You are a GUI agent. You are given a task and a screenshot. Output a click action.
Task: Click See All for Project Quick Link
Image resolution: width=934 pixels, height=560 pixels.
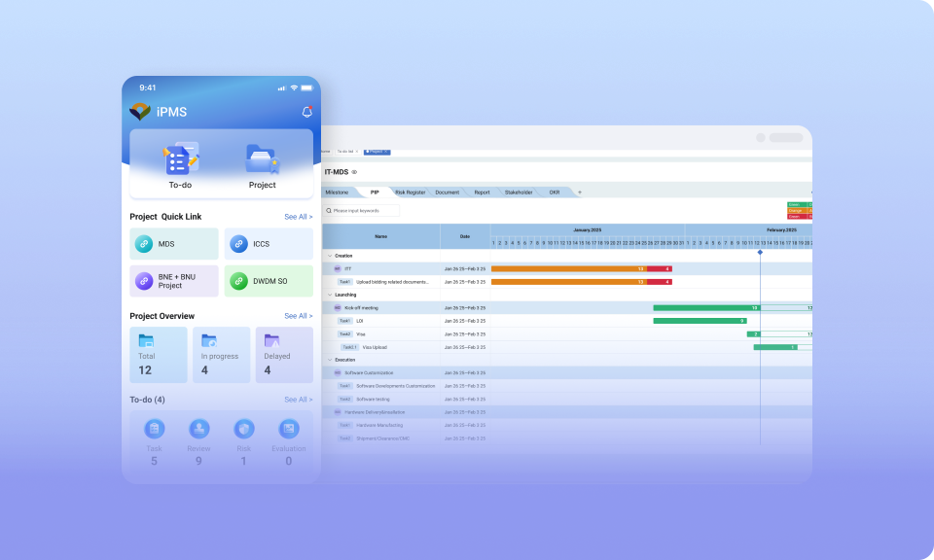[298, 217]
